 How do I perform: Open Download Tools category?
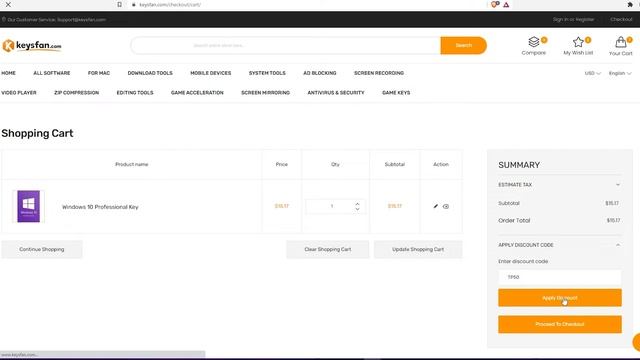(150, 73)
